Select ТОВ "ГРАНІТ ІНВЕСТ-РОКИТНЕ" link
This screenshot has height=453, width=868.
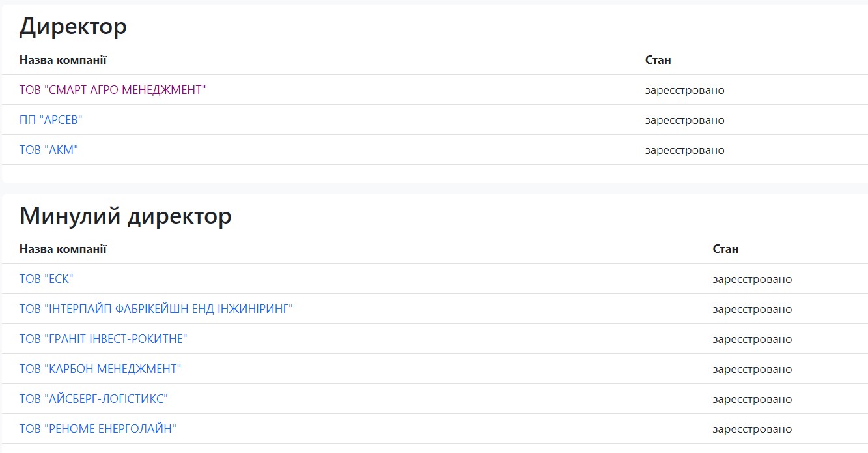click(x=104, y=339)
